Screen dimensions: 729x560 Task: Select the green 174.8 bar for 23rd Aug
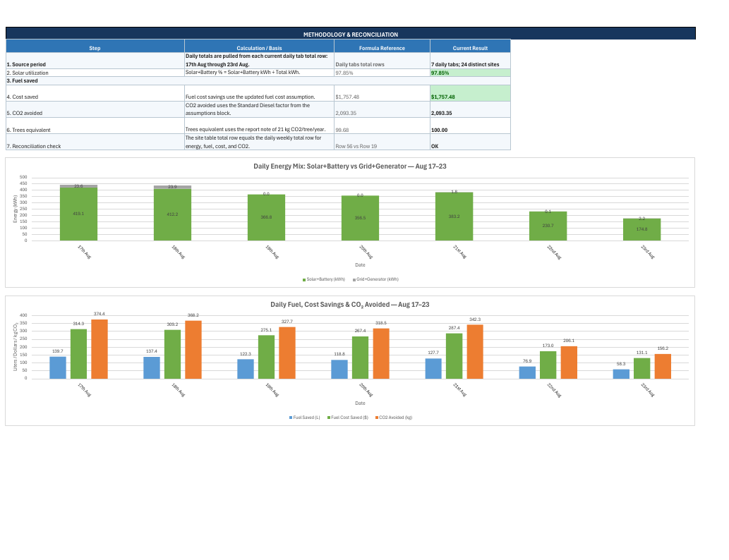tap(642, 230)
